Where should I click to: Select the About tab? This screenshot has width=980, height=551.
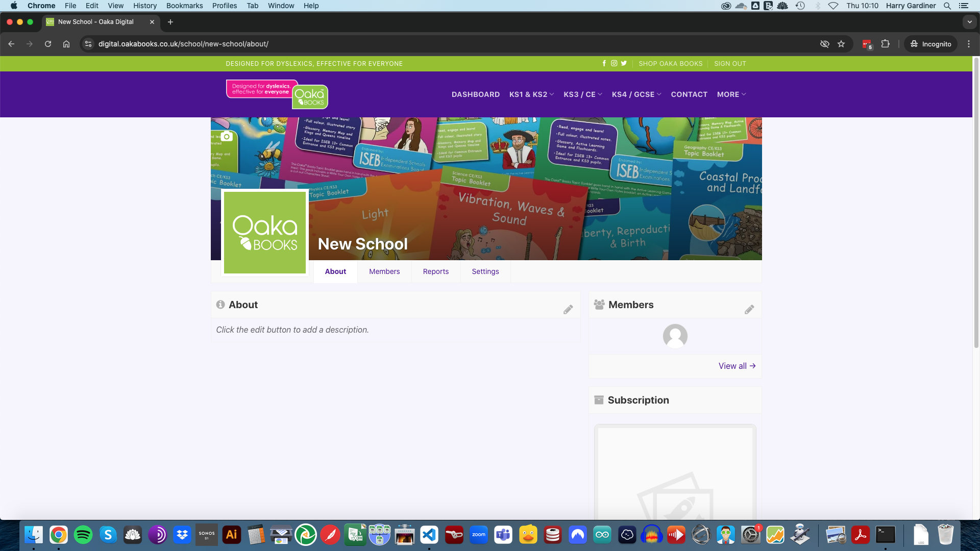[335, 271]
